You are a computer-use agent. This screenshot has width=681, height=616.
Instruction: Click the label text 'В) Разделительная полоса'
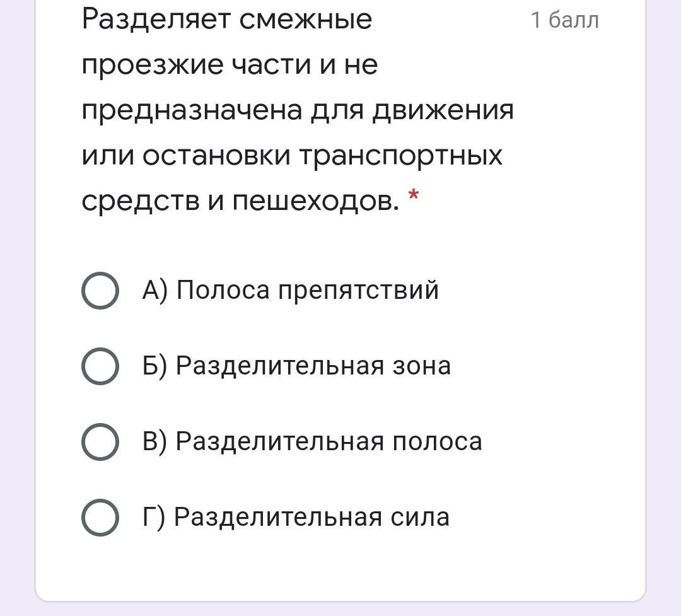(x=312, y=441)
